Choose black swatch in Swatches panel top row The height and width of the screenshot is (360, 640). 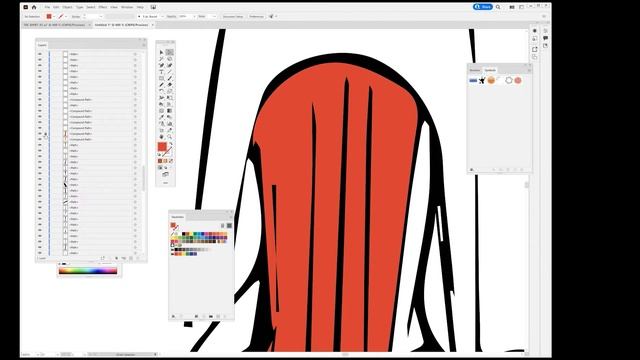pos(184,234)
